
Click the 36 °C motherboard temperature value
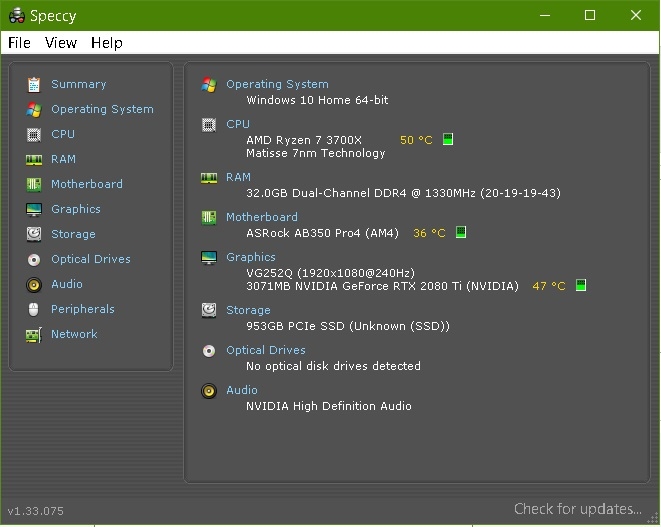click(429, 233)
